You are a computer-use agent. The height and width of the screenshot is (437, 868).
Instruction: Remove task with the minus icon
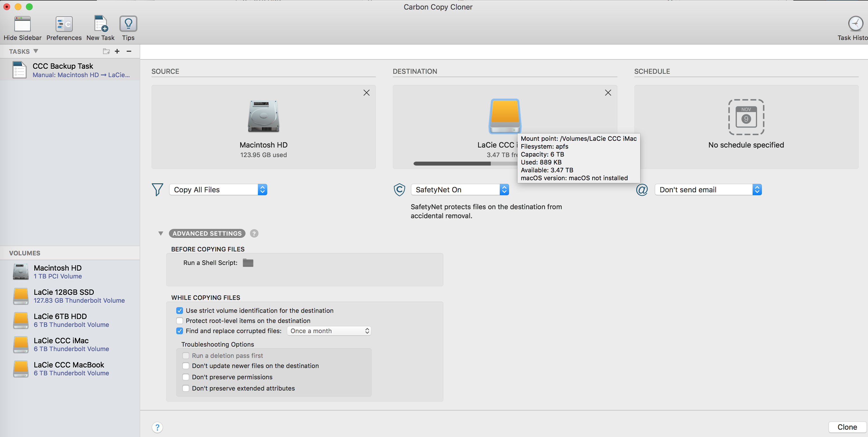click(129, 51)
